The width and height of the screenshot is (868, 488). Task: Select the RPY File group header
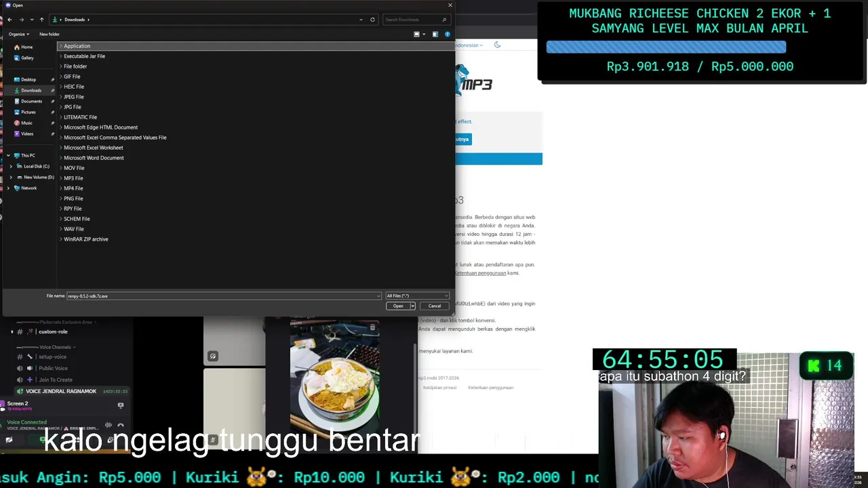(x=73, y=209)
